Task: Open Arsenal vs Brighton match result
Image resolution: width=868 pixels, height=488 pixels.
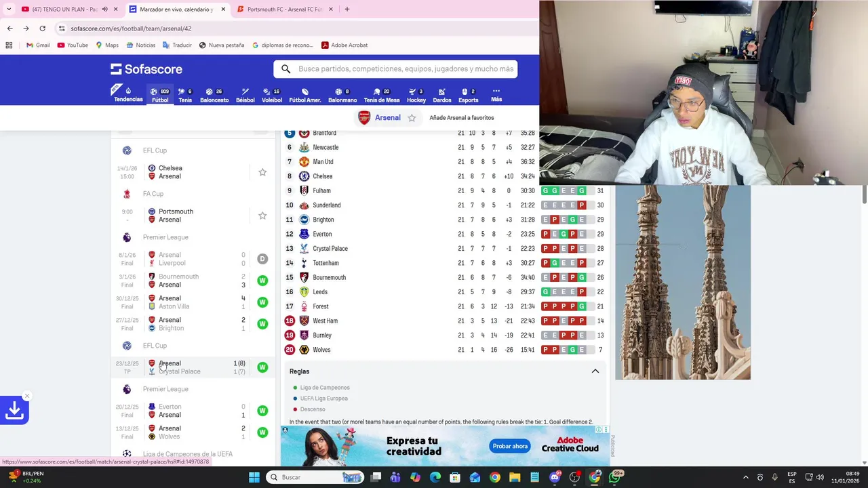Action: (x=193, y=324)
